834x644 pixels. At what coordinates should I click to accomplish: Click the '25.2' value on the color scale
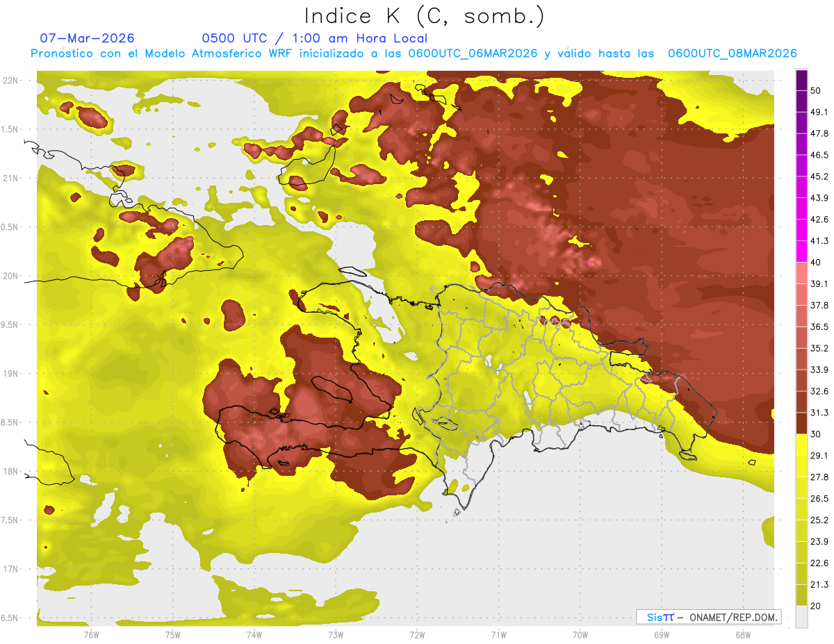819,520
